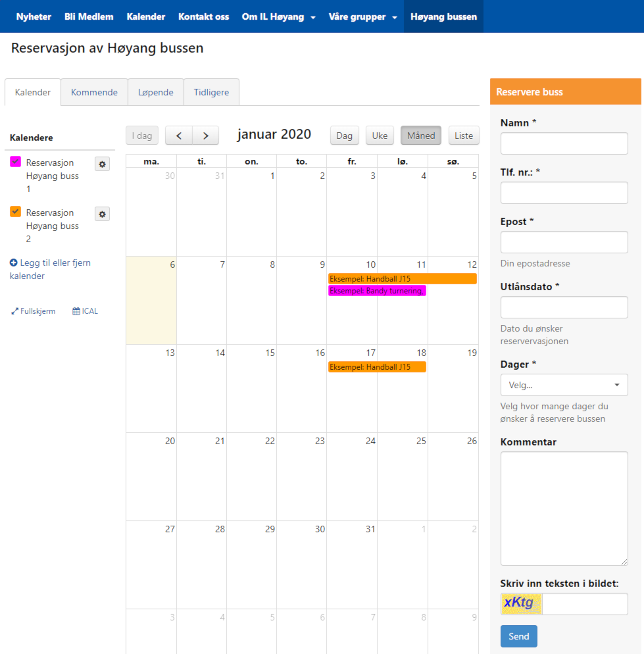Click the Namn input field
The image size is (644, 654).
click(564, 143)
